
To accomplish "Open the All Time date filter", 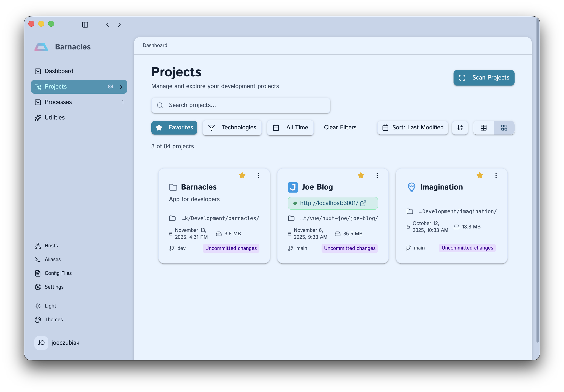I will [290, 127].
